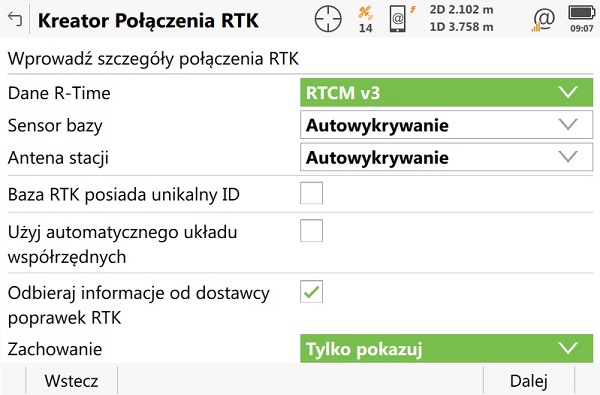Open the crosshair positioning status icon
The width and height of the screenshot is (600, 395).
328,18
